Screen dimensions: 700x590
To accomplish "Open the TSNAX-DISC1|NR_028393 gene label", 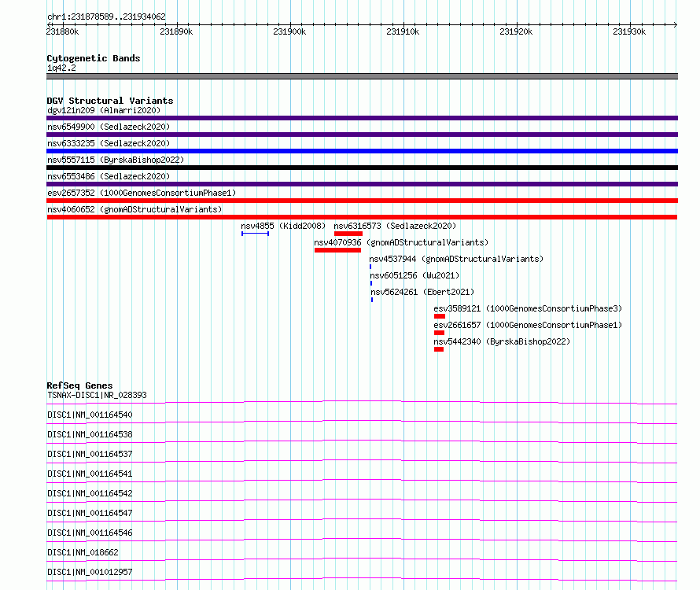I will pyautogui.click(x=97, y=395).
